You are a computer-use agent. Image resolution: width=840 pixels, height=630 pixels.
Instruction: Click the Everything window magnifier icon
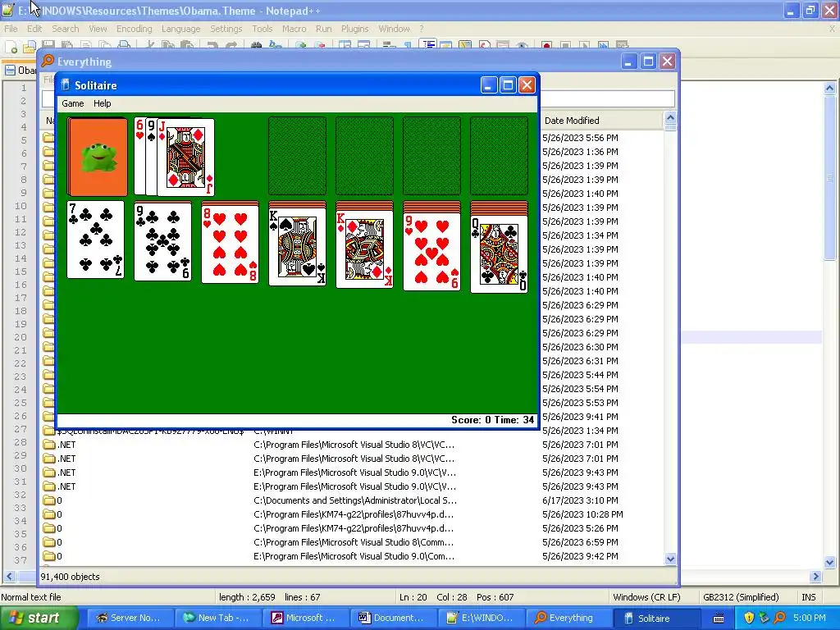48,61
